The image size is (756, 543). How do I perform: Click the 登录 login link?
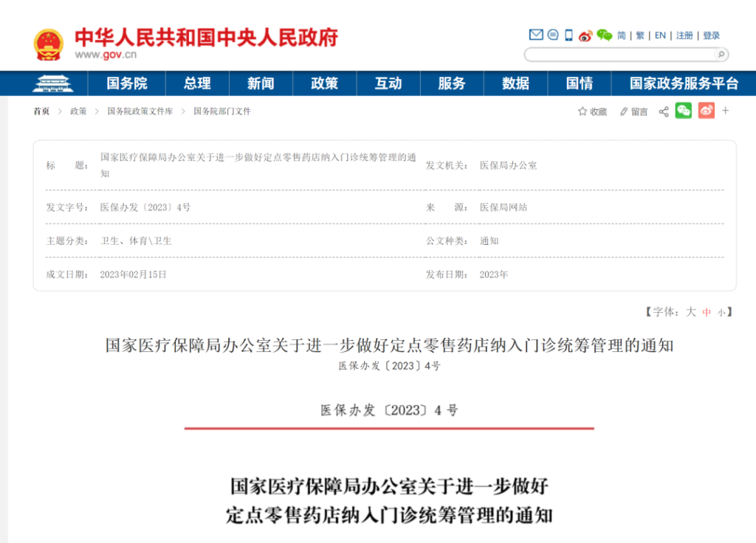click(711, 35)
